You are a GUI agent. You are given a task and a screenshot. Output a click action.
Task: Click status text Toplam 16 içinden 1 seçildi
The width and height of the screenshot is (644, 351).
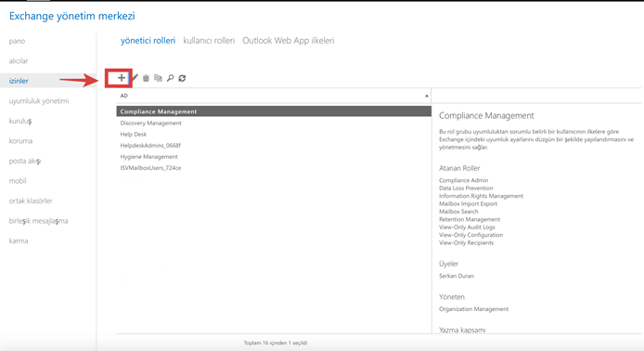[x=276, y=343]
